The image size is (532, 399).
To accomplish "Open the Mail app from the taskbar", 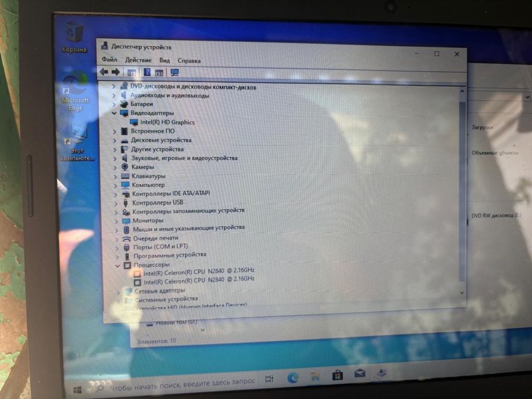I will click(360, 373).
